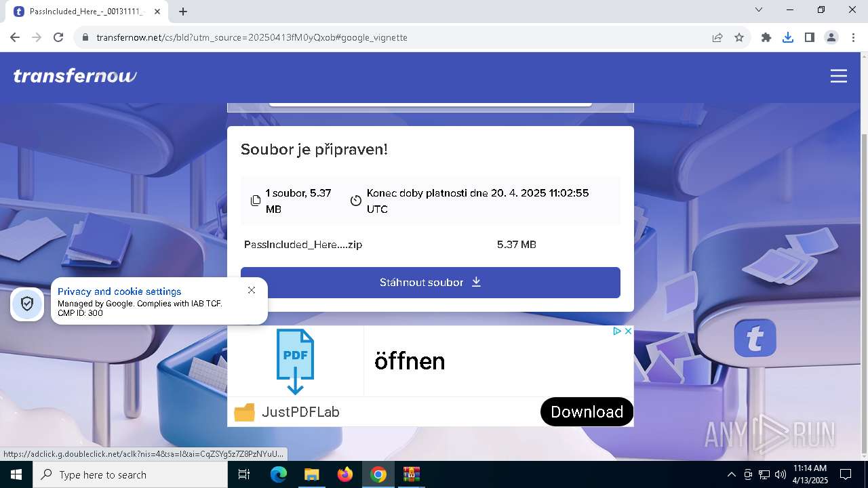The image size is (868, 488).
Task: Close the Privacy and cookie settings popup
Action: coord(252,290)
